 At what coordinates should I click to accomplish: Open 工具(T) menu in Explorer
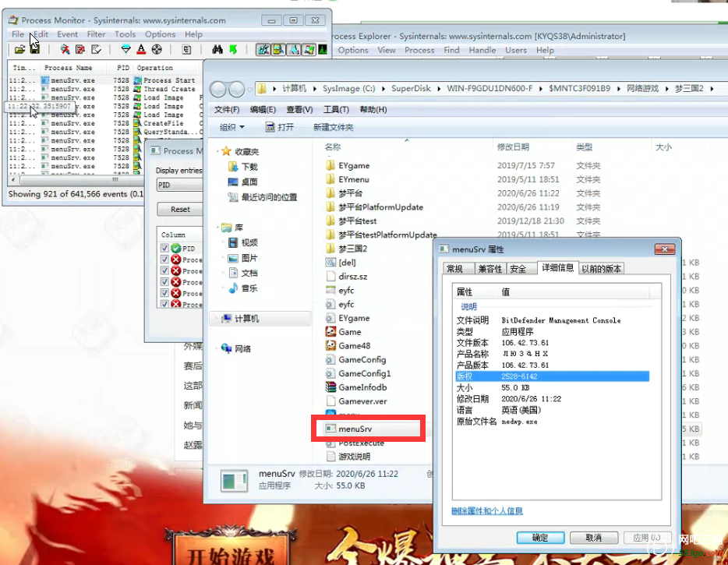(x=336, y=110)
